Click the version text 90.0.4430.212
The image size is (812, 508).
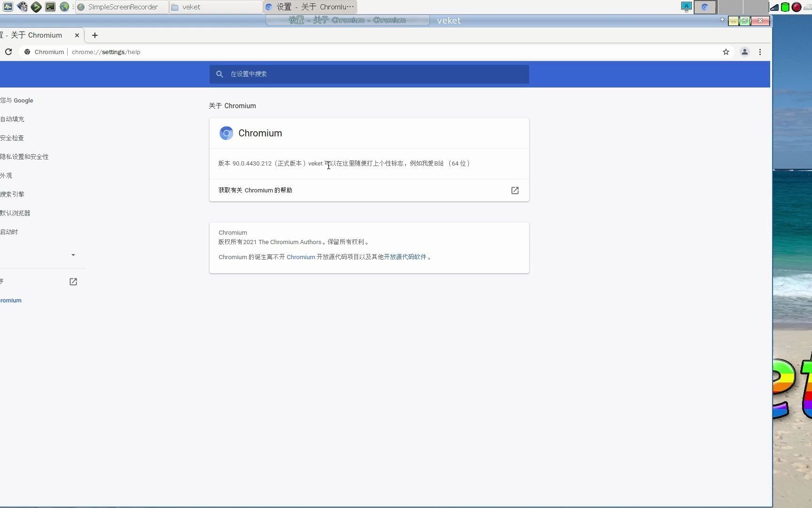click(252, 163)
